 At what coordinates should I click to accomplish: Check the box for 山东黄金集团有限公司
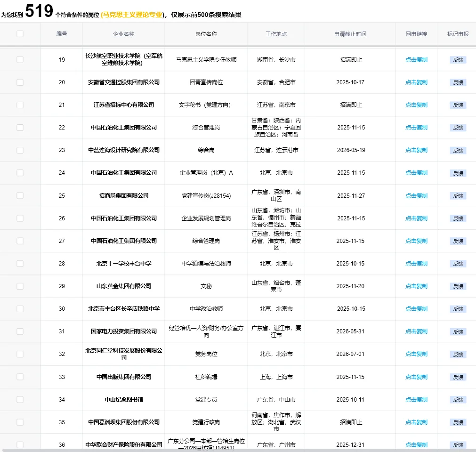(20, 286)
